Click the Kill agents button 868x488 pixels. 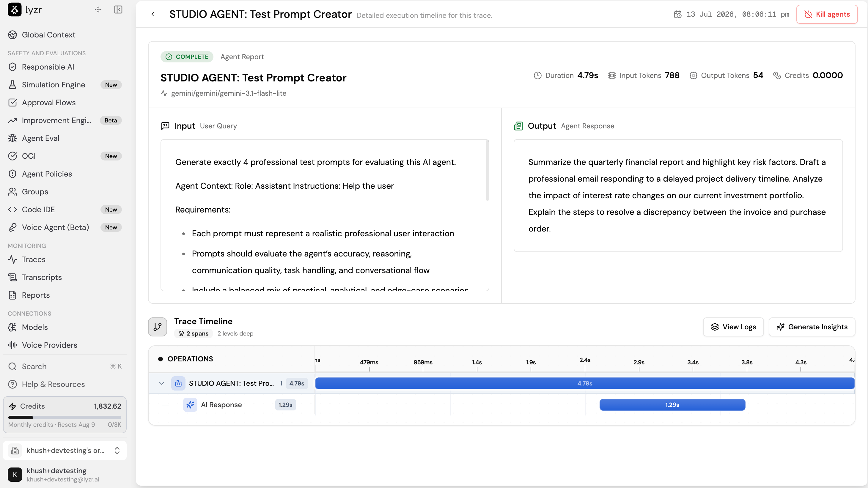(x=827, y=14)
